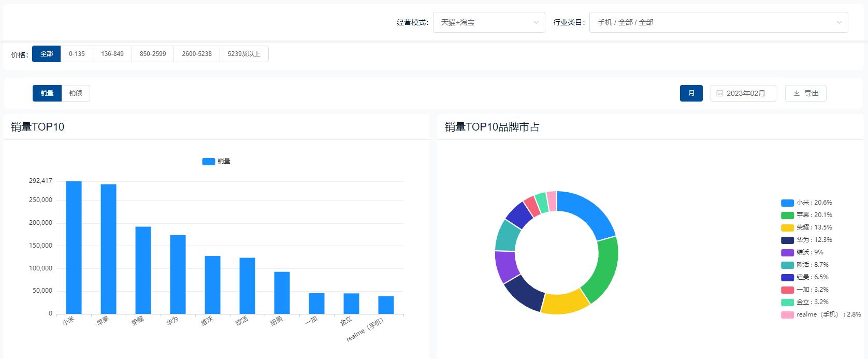
Task: Click the 维沃 purple legend swatch
Action: point(787,253)
